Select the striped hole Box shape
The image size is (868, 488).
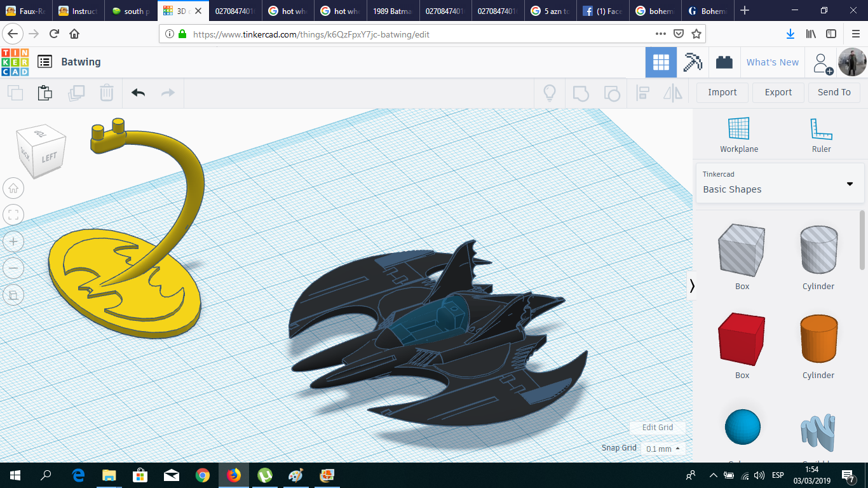click(x=742, y=250)
